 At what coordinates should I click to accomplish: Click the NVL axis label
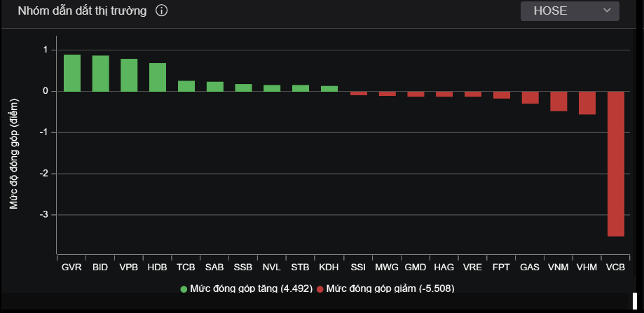(272, 267)
